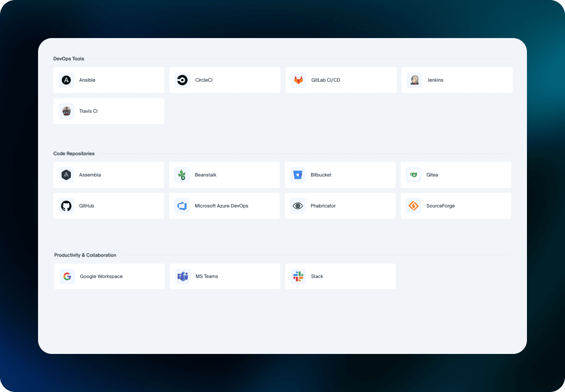Select the Gitea label
Screen dimensions: 565x392
tap(432, 175)
